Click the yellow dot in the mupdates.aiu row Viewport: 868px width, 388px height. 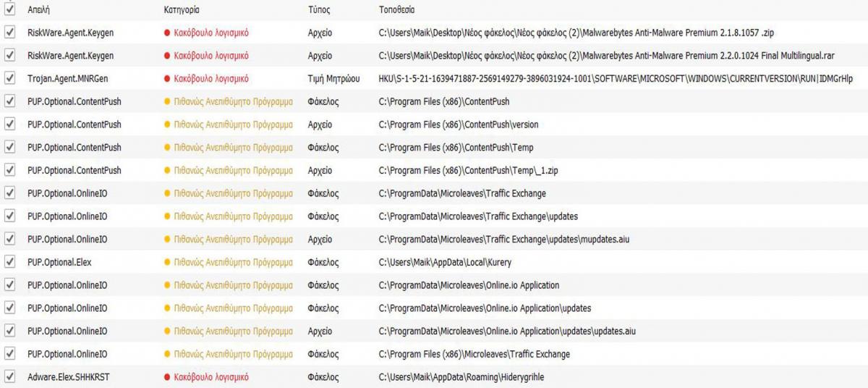click(x=167, y=240)
